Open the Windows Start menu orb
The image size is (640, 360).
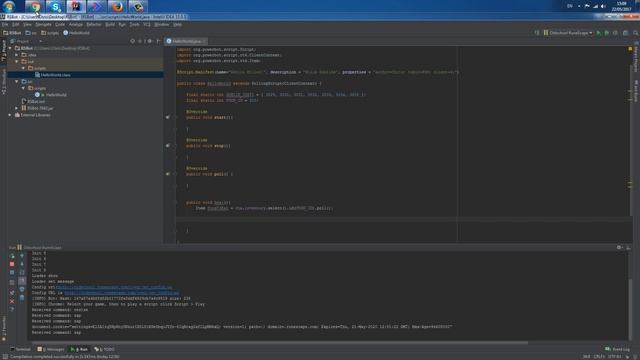coord(9,6)
